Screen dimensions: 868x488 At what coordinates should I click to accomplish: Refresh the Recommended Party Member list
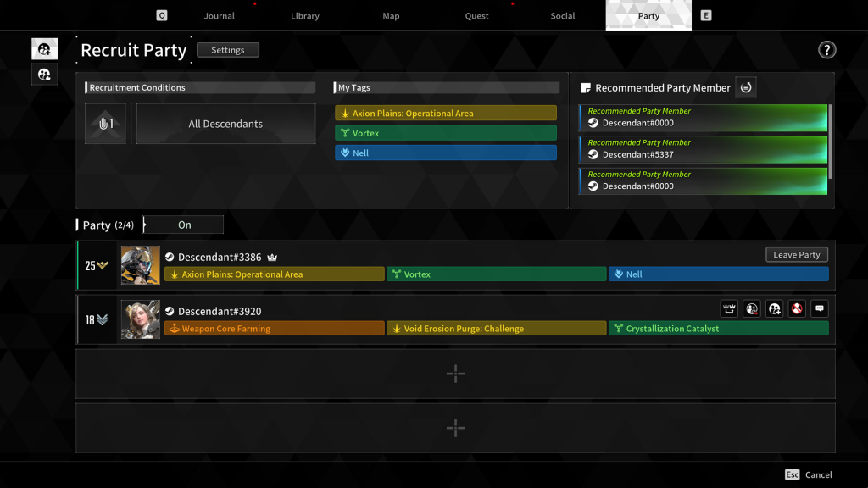pyautogui.click(x=746, y=87)
